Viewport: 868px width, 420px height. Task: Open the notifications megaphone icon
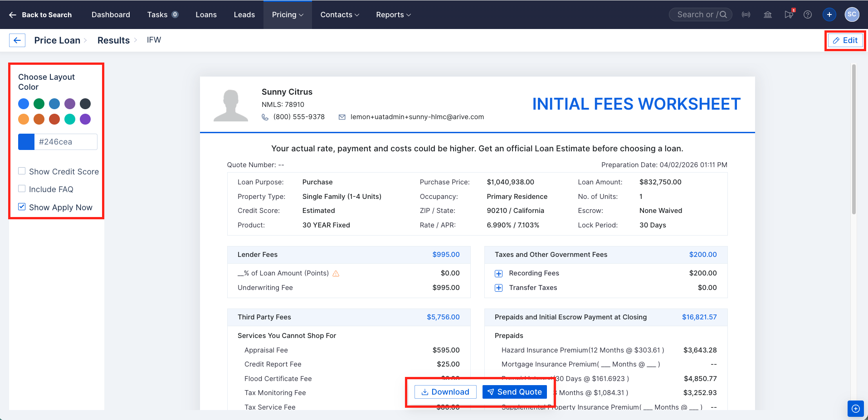(789, 14)
